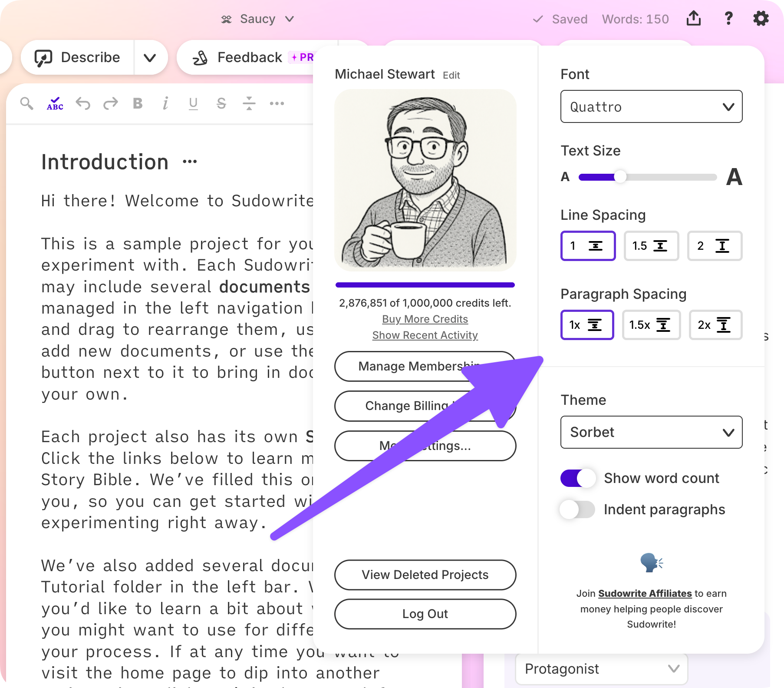The width and height of the screenshot is (784, 688).
Task: Edit the Michael Stewart profile name
Action: tap(451, 75)
